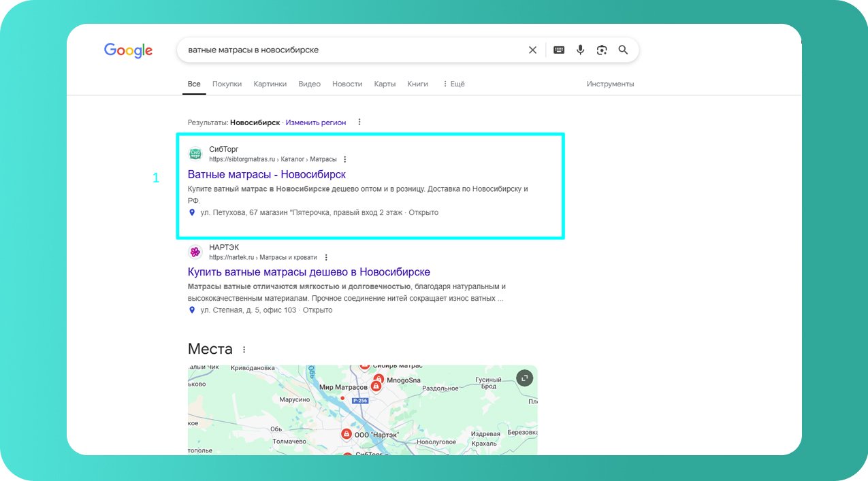
Task: Follow the Изменить регион link
Action: tap(316, 122)
